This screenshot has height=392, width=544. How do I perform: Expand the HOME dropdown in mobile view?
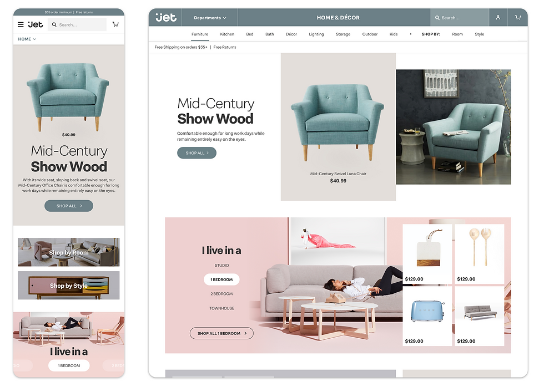[x=27, y=39]
